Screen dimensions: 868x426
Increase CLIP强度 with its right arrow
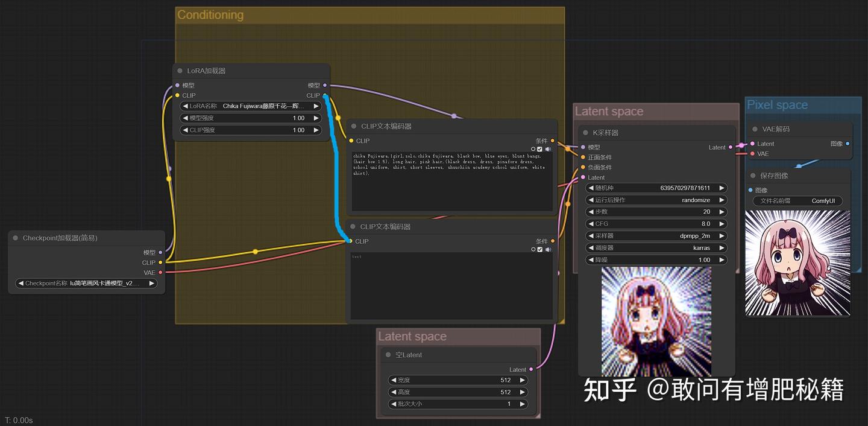(316, 130)
